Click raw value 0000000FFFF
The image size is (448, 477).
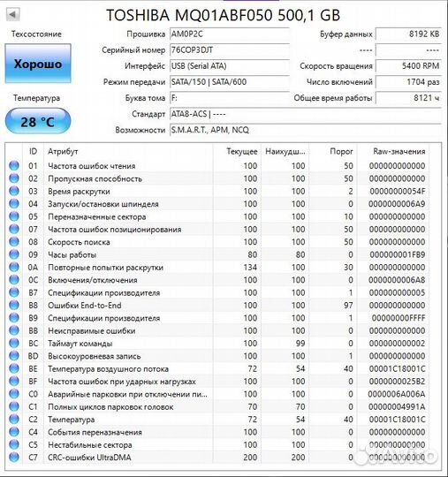pyautogui.click(x=399, y=318)
